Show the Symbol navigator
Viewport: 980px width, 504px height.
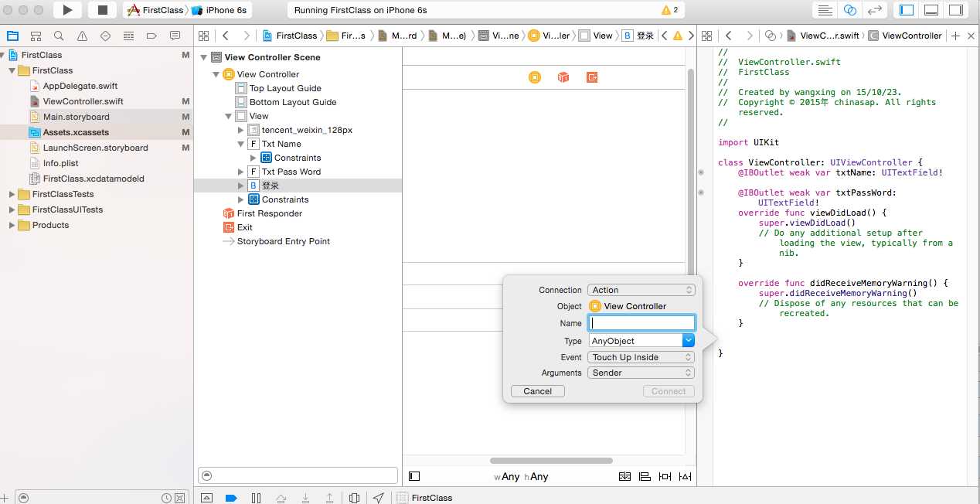[x=36, y=36]
